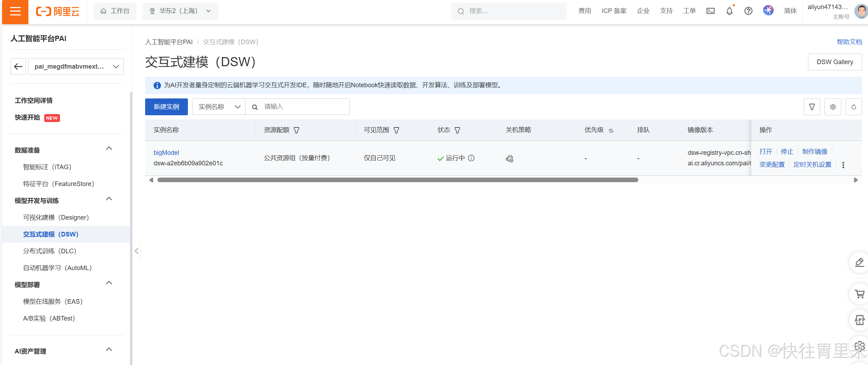
Task: Select 可视化建模（Designer）in the sidebar
Action: tap(55, 217)
